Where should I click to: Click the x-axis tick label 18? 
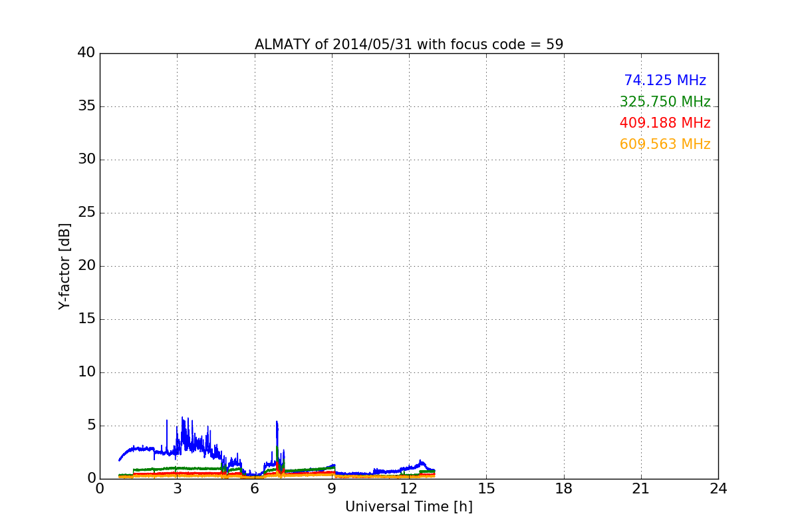coord(564,489)
